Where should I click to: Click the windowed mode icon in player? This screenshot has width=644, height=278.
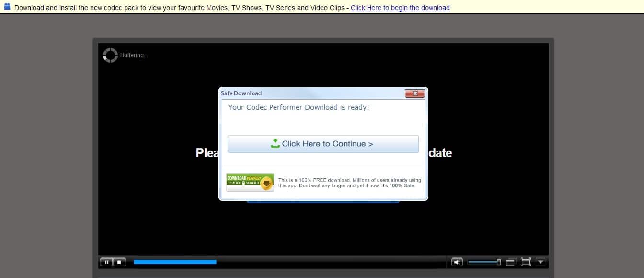coord(510,262)
